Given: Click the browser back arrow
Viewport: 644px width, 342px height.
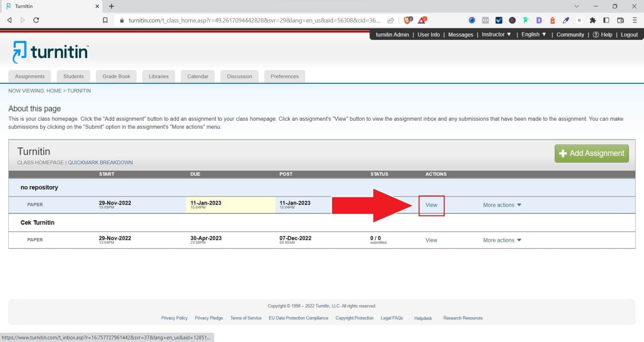Looking at the screenshot, I should point(9,20).
